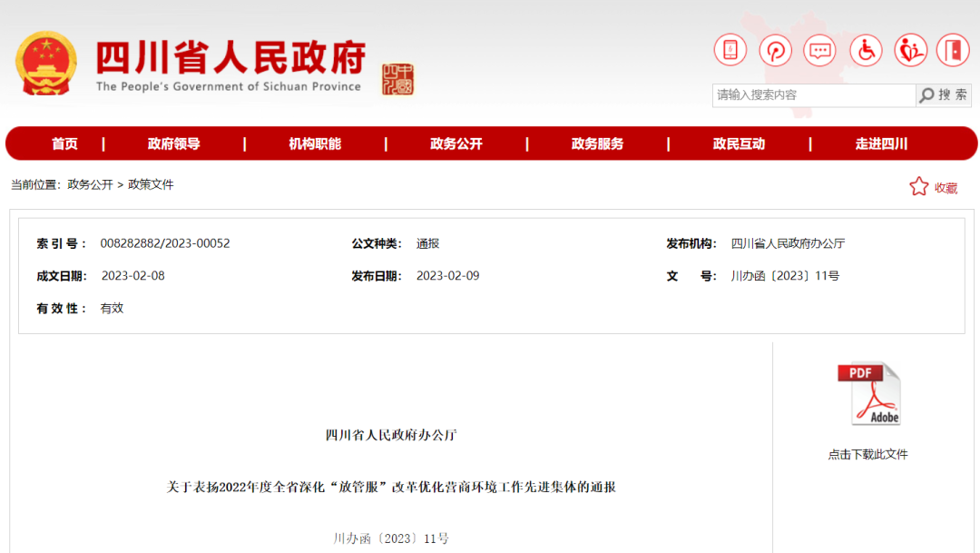Open the 走进四川 nav item

point(881,143)
